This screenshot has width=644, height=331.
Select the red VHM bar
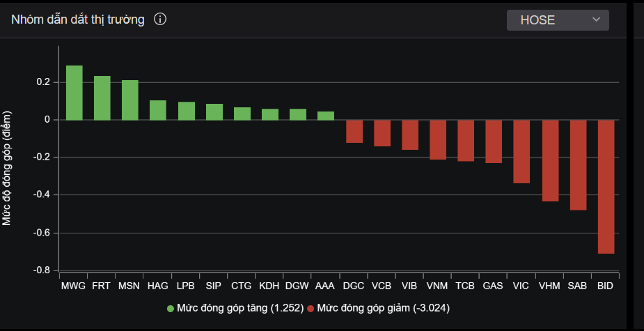[550, 161]
